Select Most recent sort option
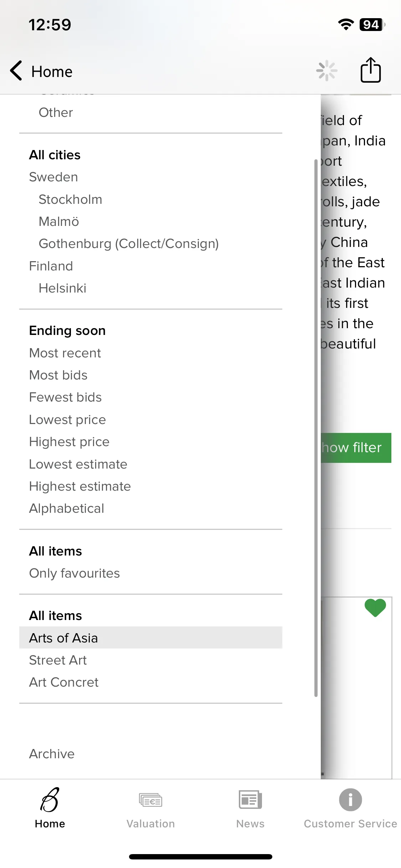This screenshot has height=868, width=401. tap(65, 353)
